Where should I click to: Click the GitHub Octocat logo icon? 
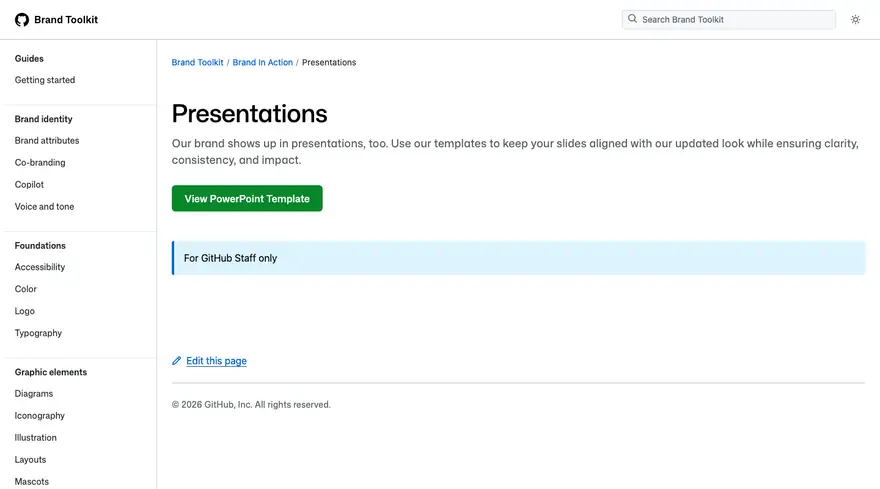point(22,20)
